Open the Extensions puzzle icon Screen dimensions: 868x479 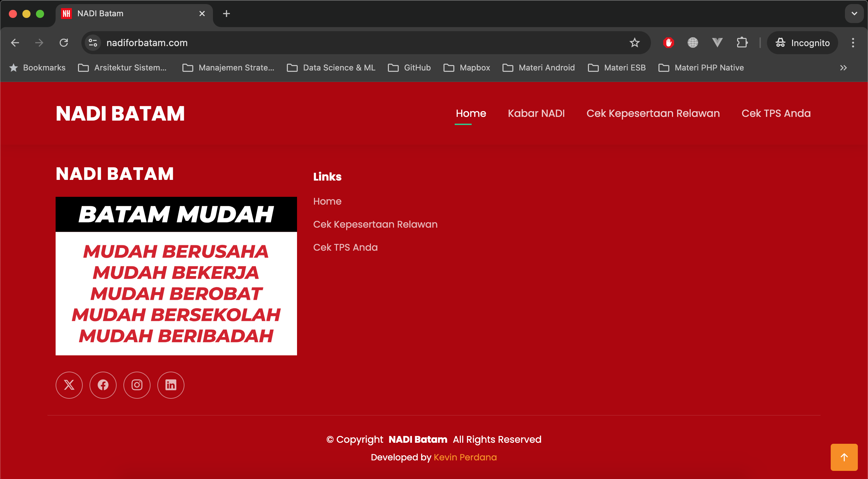742,43
